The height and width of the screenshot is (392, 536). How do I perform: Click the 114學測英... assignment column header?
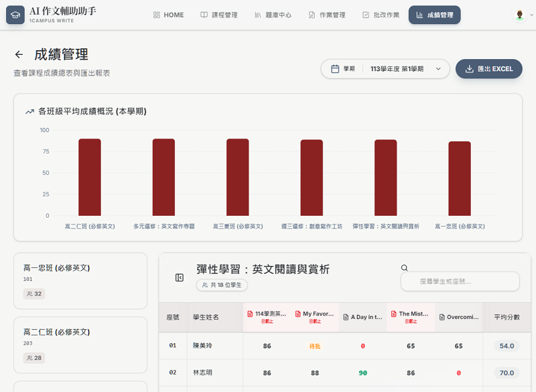point(267,317)
